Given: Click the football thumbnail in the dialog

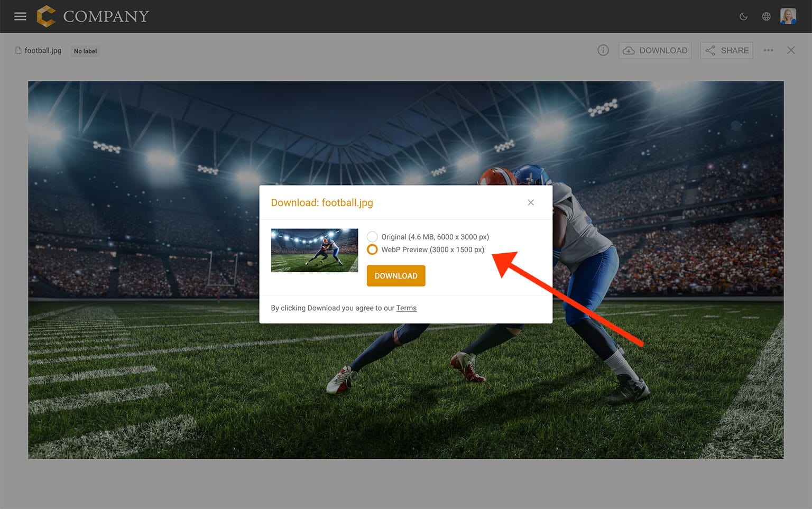Looking at the screenshot, I should coord(315,251).
